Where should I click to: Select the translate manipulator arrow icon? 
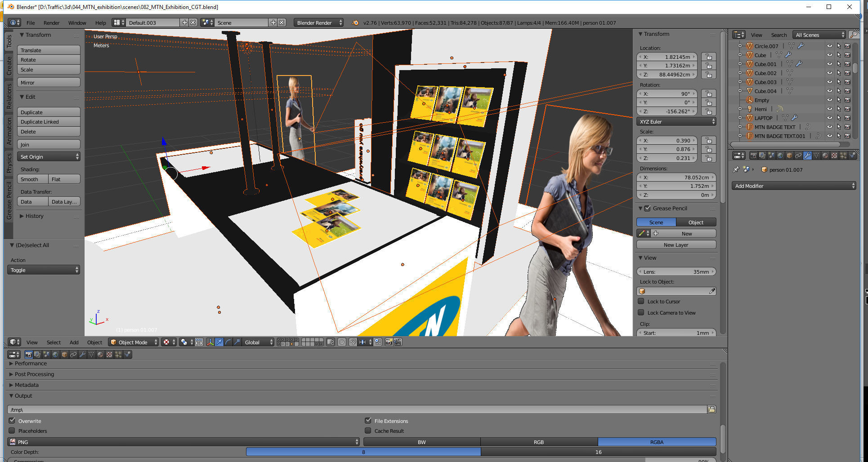(x=219, y=342)
